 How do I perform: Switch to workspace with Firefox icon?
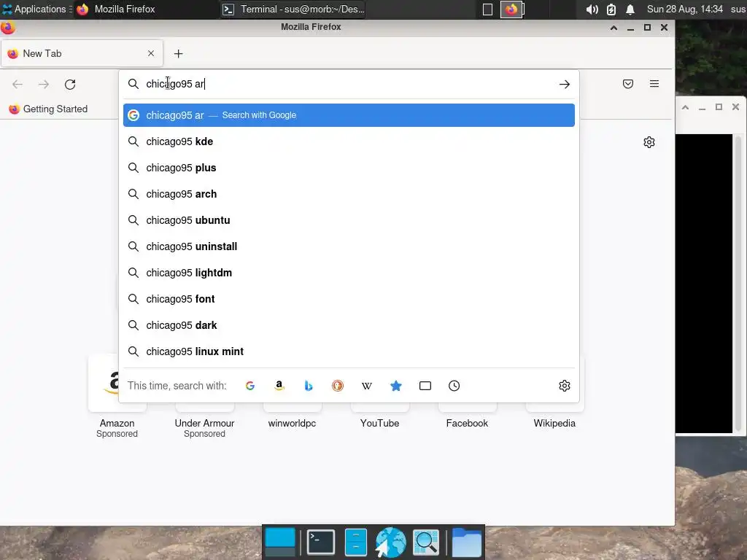click(x=511, y=9)
